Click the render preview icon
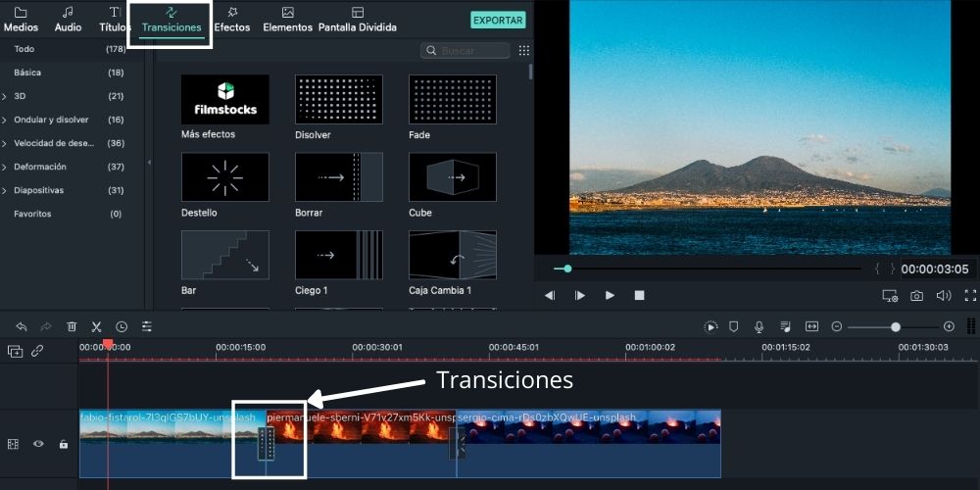Viewport: 980px width, 490px height. (x=710, y=326)
